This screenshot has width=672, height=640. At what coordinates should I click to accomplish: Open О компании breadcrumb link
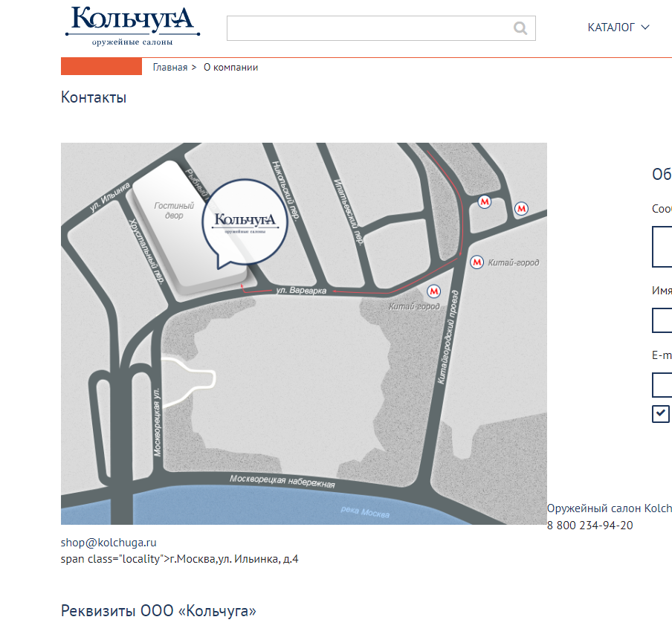click(x=230, y=68)
